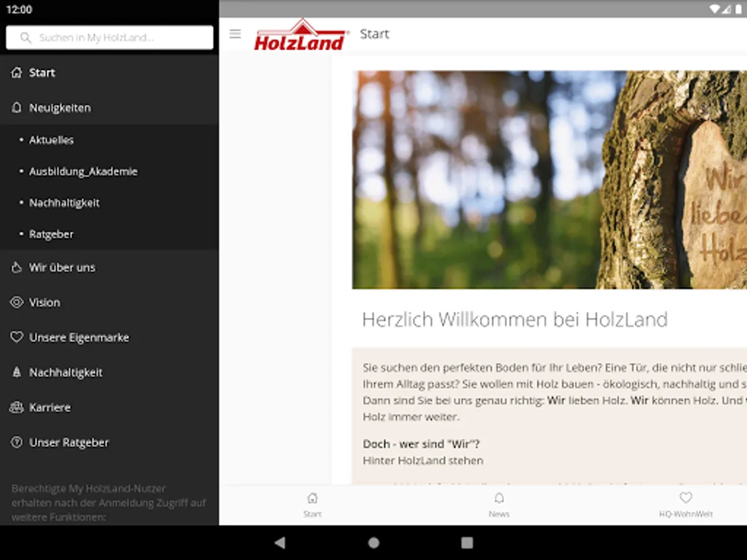
Task: Tap the bottom bar News bell icon
Action: tap(499, 498)
